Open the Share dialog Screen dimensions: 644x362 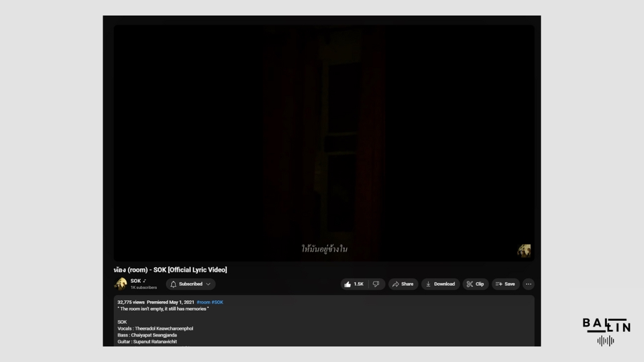coord(403,284)
